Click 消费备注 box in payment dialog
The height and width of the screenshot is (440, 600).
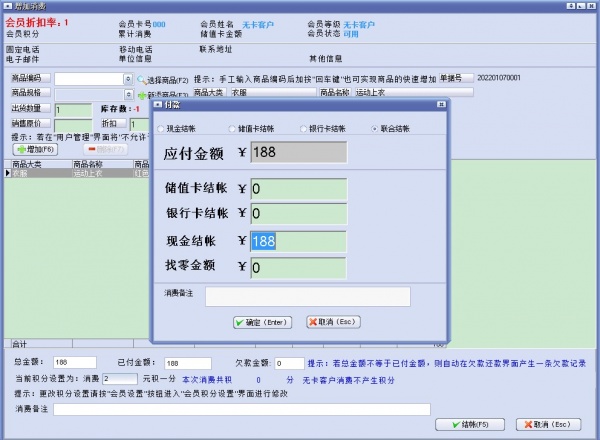308,297
